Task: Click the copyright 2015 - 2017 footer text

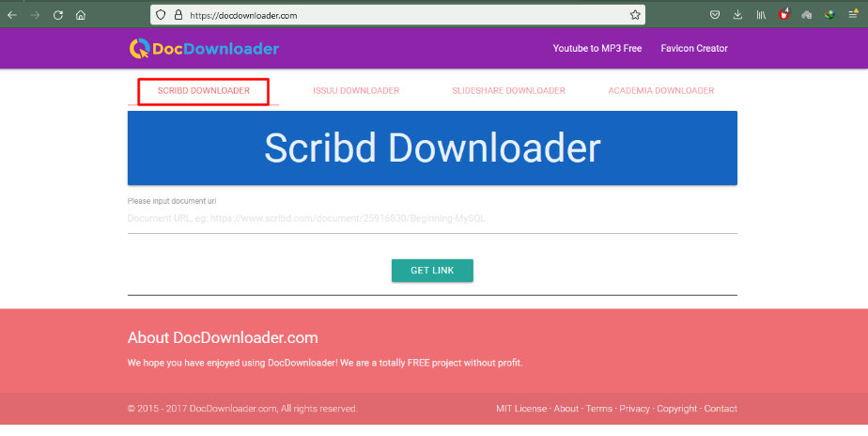Action: coord(242,409)
